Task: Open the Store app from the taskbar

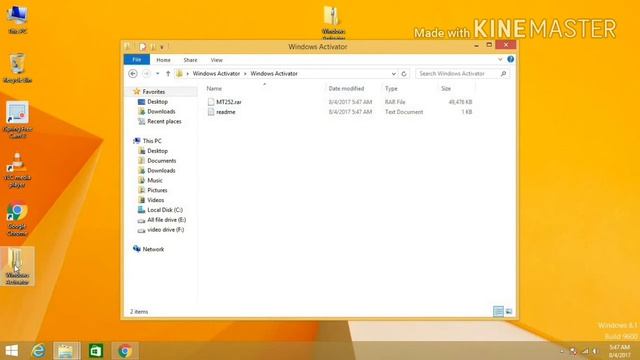Action: coord(96,351)
